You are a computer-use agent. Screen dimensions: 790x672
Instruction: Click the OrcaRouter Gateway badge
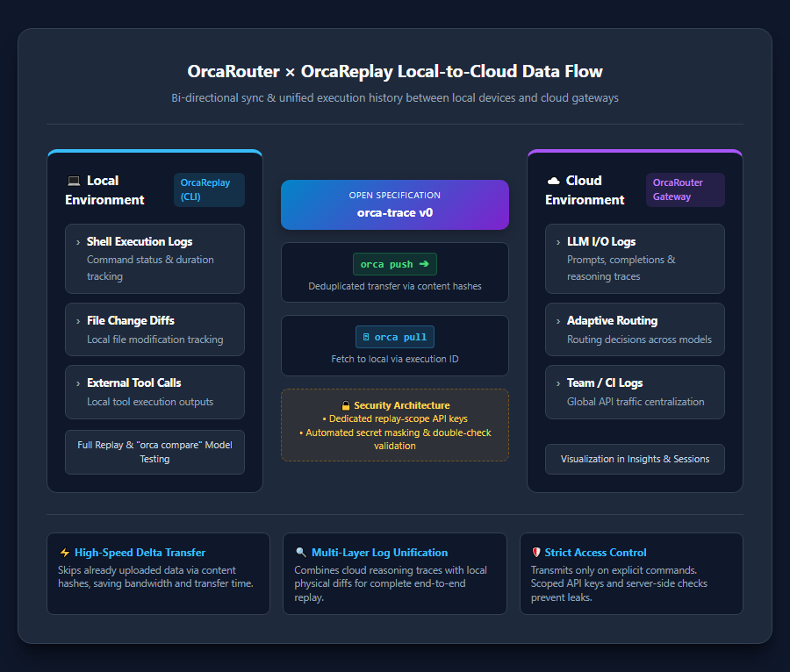tap(686, 189)
